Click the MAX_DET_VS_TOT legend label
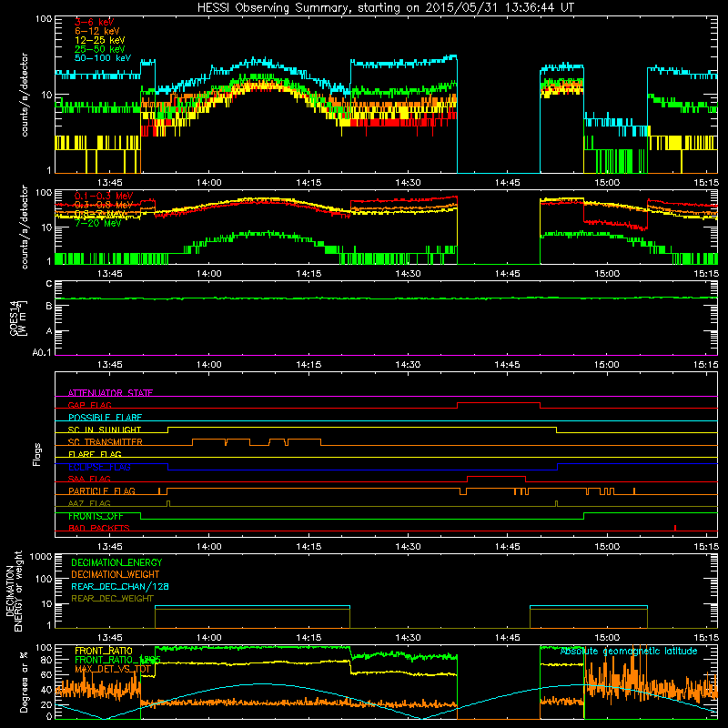This screenshot has width=728, height=728. 113,669
